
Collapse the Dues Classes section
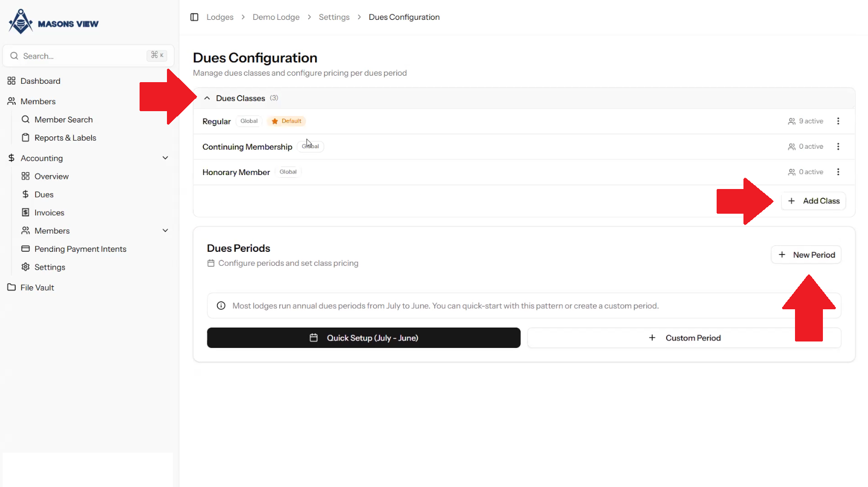click(x=207, y=98)
